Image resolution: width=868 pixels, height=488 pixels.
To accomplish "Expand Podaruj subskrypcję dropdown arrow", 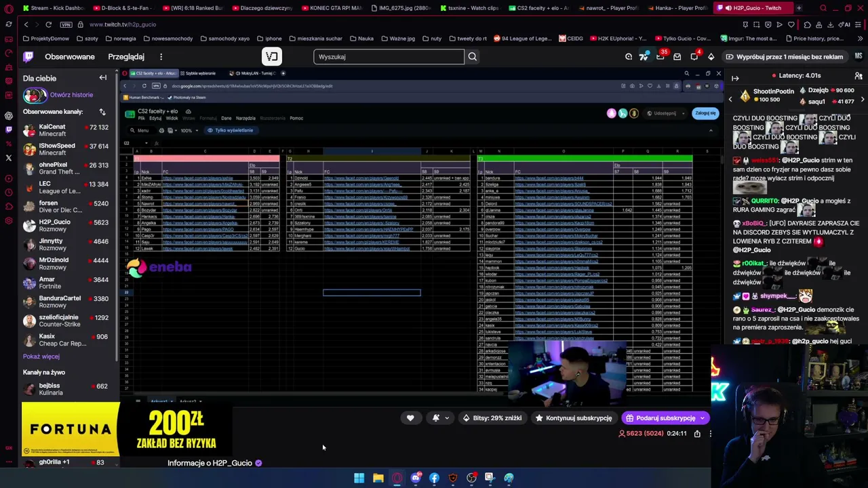I will 703,418.
